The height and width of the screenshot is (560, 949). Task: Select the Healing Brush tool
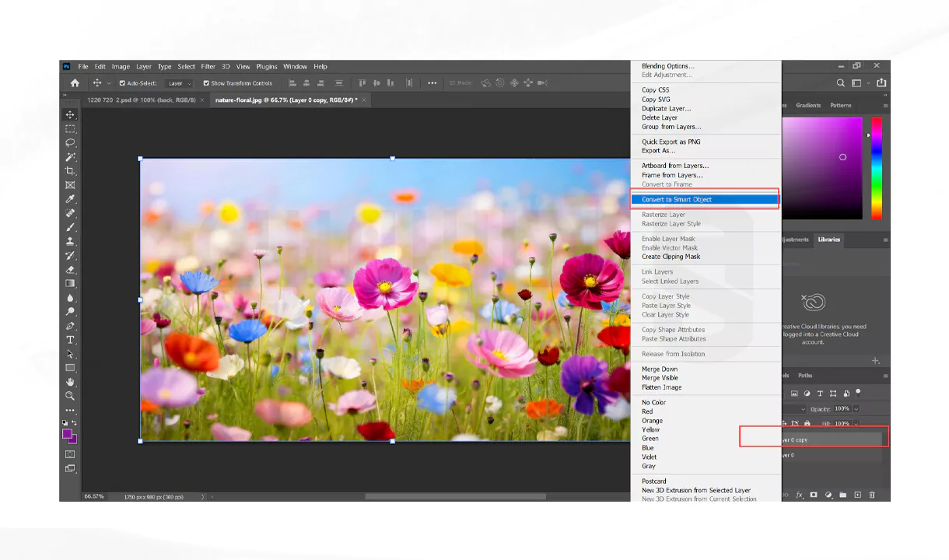[70, 213]
